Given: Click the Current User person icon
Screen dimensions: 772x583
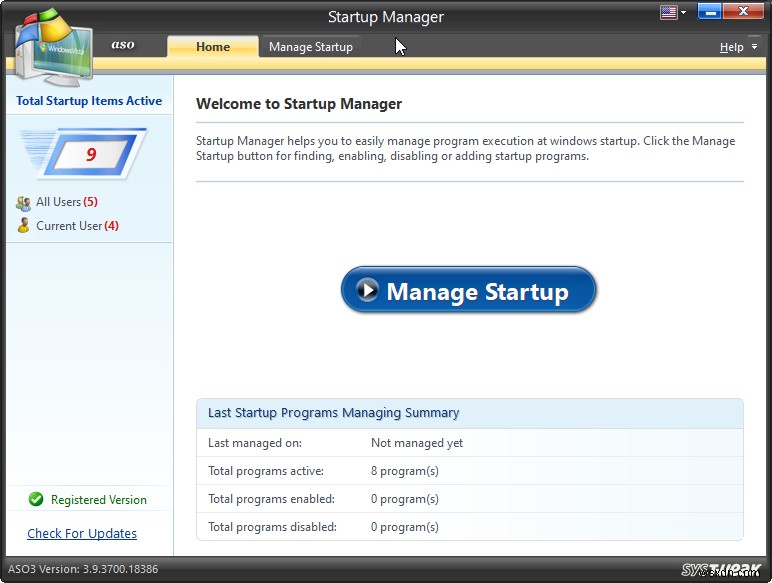Looking at the screenshot, I should tap(23, 226).
